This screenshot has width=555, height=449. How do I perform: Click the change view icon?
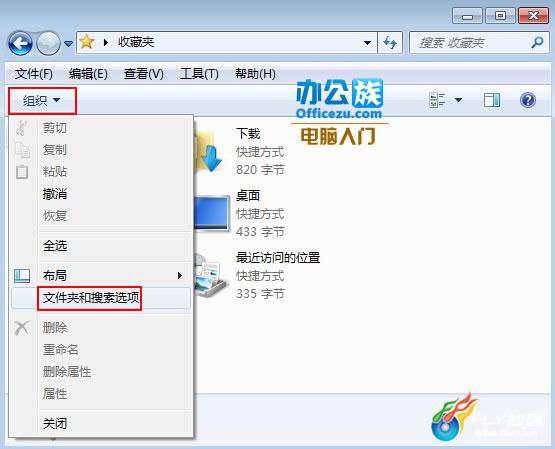(x=437, y=100)
